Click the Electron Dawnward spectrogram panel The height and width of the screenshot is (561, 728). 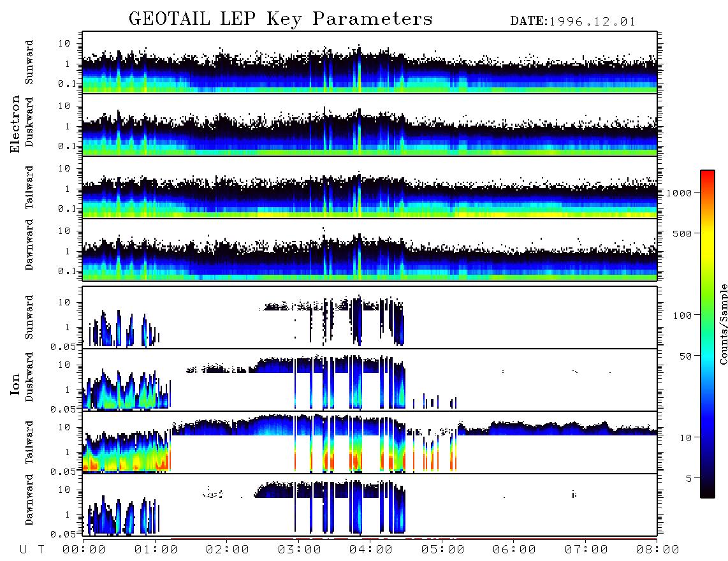(x=370, y=250)
